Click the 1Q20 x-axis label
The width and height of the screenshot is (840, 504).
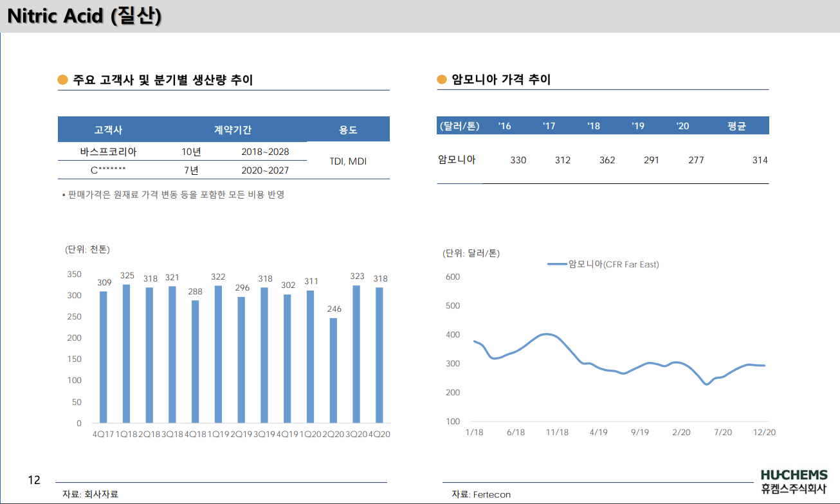point(310,434)
